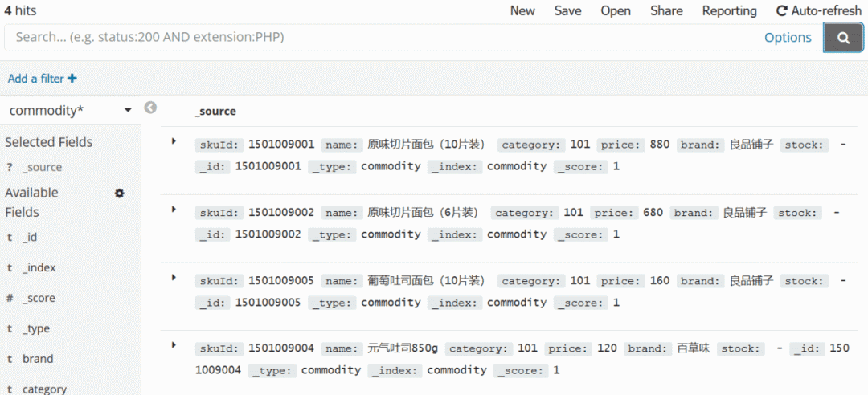The height and width of the screenshot is (395, 868).
Task: Expand the row for skuId 1501009001
Action: pos(174,141)
